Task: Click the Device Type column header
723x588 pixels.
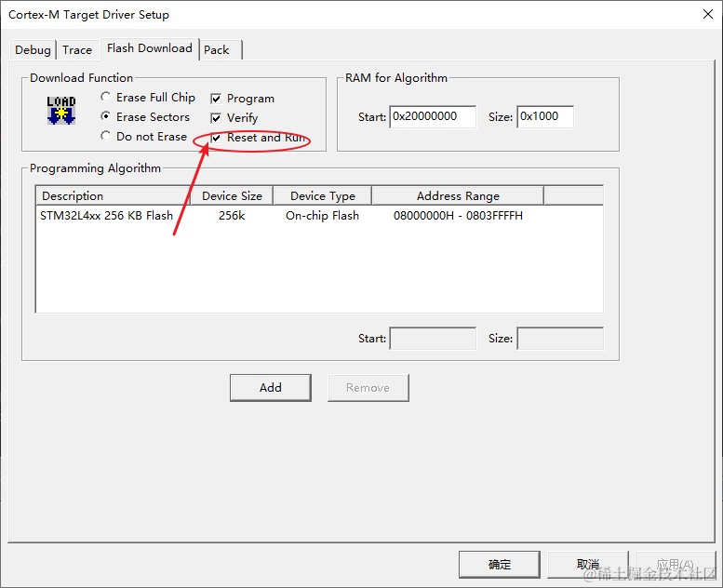Action: click(x=322, y=196)
